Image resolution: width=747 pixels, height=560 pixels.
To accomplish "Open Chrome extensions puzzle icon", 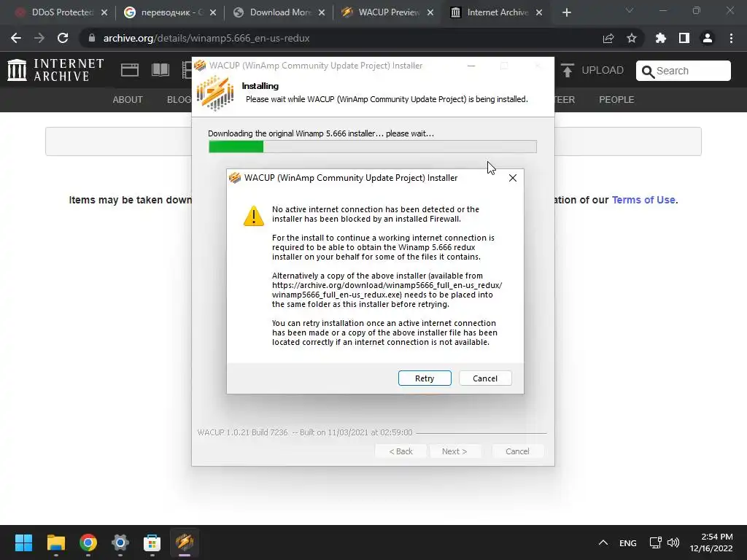I will pos(660,38).
